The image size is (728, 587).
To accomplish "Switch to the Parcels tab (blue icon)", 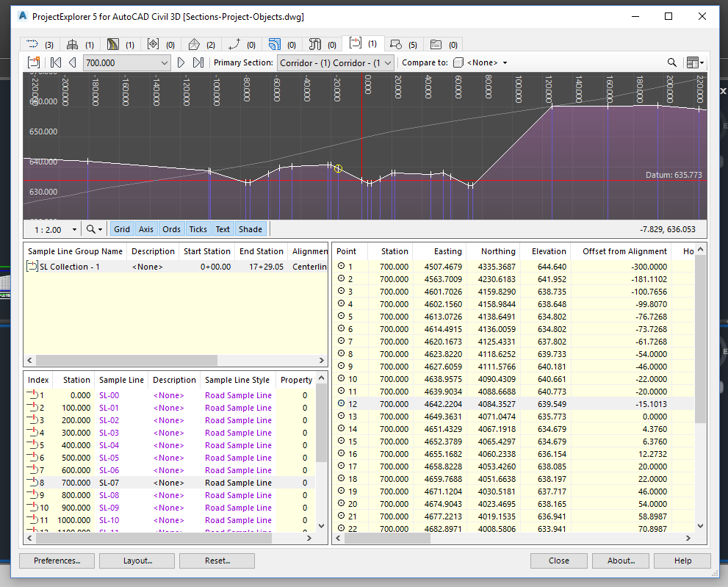I will tap(282, 44).
